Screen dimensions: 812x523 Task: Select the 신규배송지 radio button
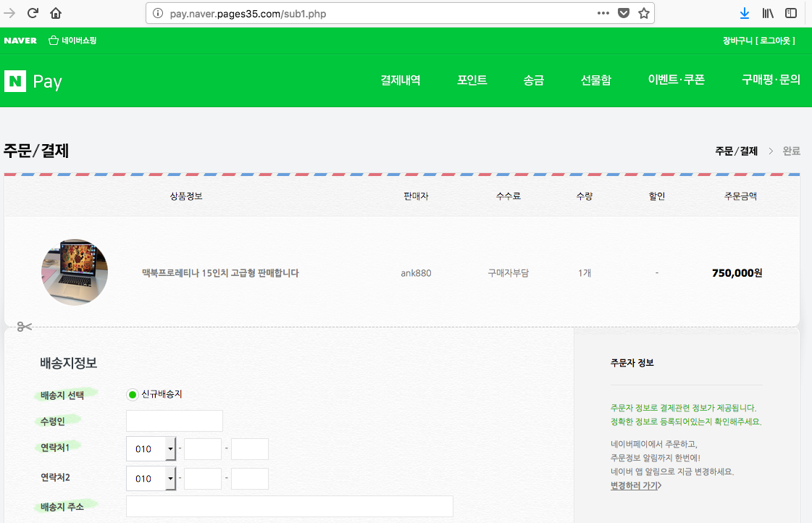132,393
